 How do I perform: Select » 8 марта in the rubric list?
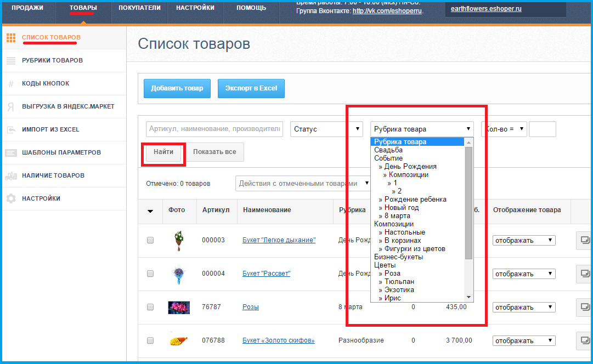pyautogui.click(x=394, y=216)
